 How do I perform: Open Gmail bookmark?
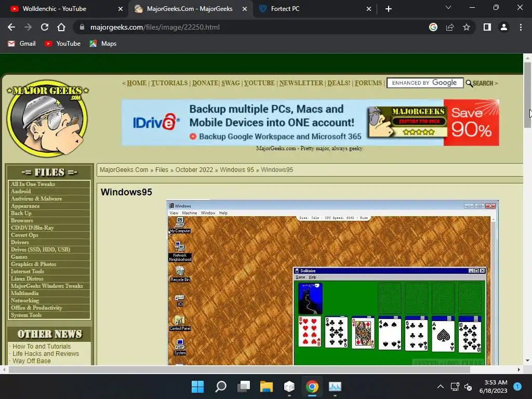pos(22,44)
